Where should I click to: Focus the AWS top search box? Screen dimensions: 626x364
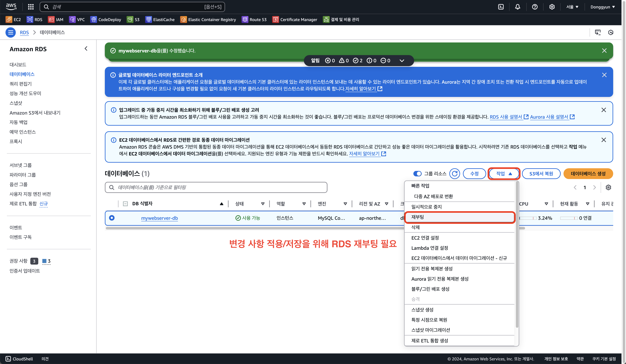(x=132, y=7)
